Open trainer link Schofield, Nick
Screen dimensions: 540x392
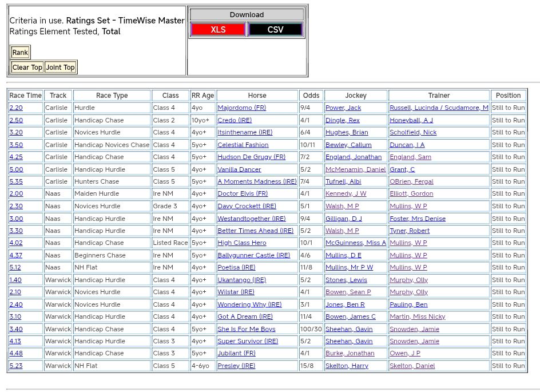pos(412,132)
